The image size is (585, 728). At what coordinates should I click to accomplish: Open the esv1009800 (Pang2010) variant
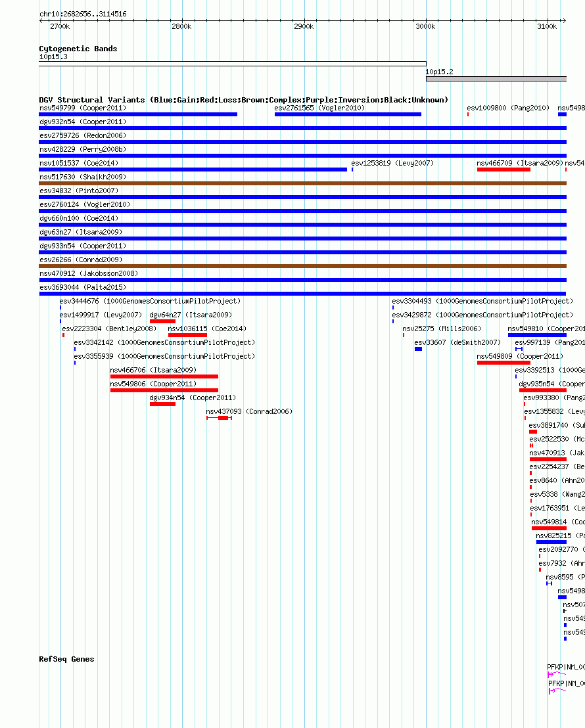tap(508, 108)
